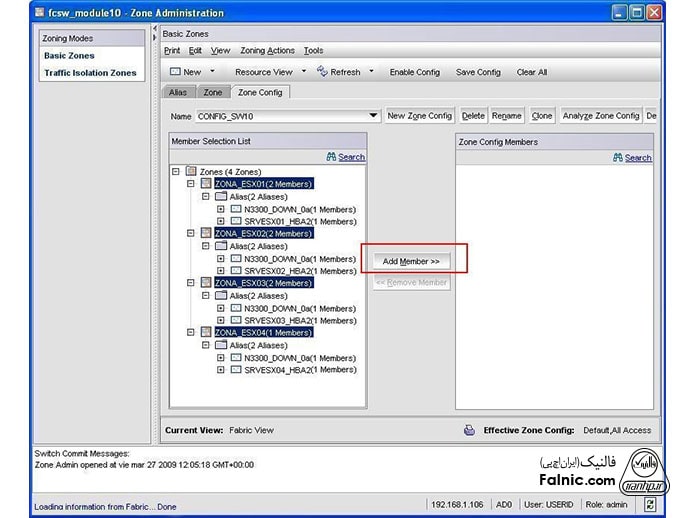The image size is (694, 518).
Task: Switch to the Alias tab
Action: [177, 92]
